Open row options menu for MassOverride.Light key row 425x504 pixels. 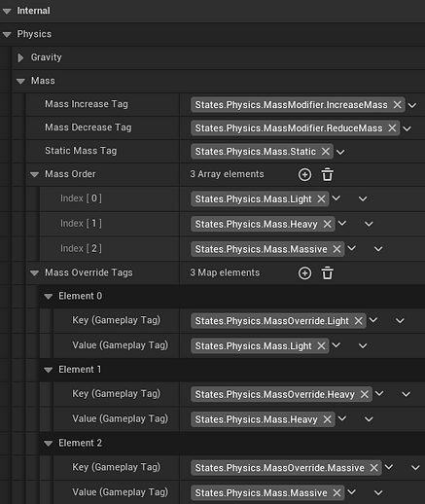400,321
